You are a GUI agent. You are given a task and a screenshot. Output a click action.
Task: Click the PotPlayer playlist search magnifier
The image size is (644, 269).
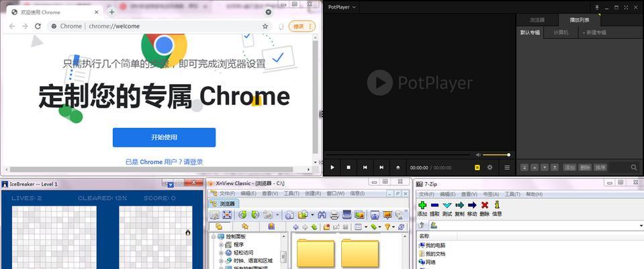[634, 167]
